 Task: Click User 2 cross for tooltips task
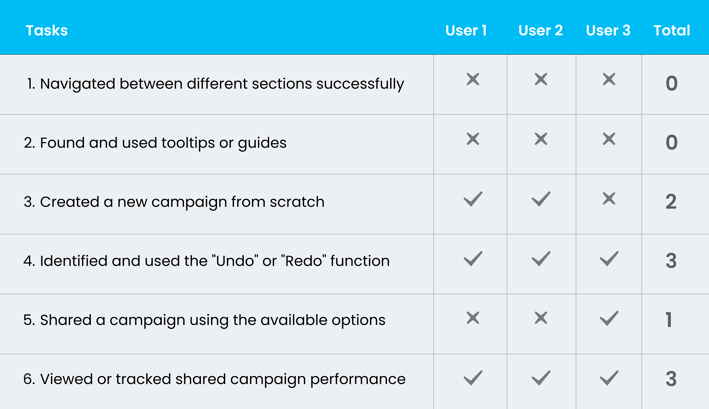click(540, 139)
